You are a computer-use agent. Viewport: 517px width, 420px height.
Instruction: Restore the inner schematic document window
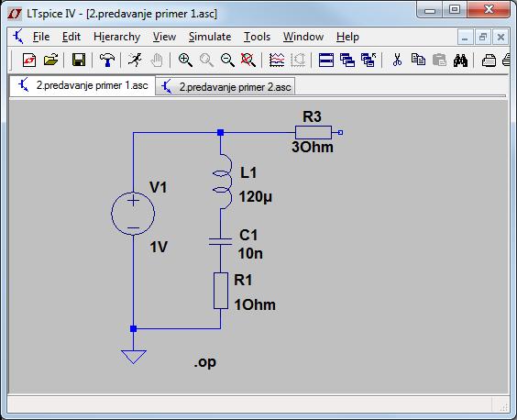(x=483, y=37)
